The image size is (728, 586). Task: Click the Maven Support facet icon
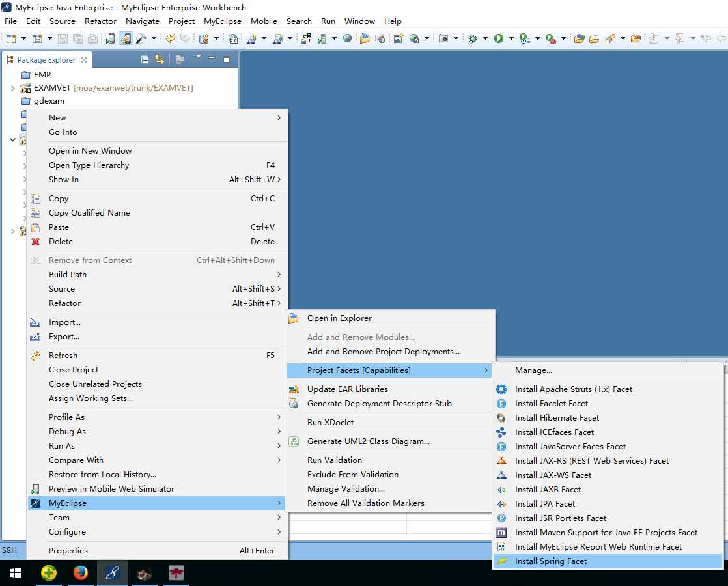coord(501,533)
